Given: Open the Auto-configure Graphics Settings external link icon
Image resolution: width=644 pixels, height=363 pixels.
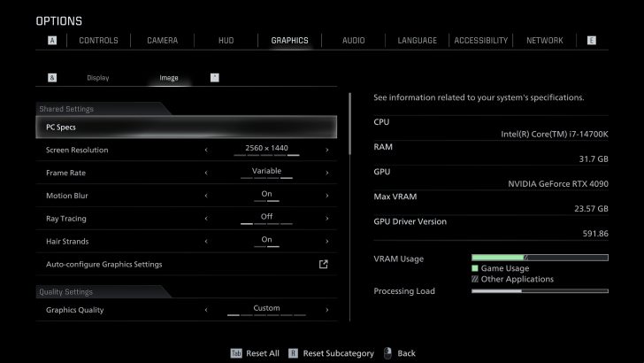Looking at the screenshot, I should pos(324,264).
